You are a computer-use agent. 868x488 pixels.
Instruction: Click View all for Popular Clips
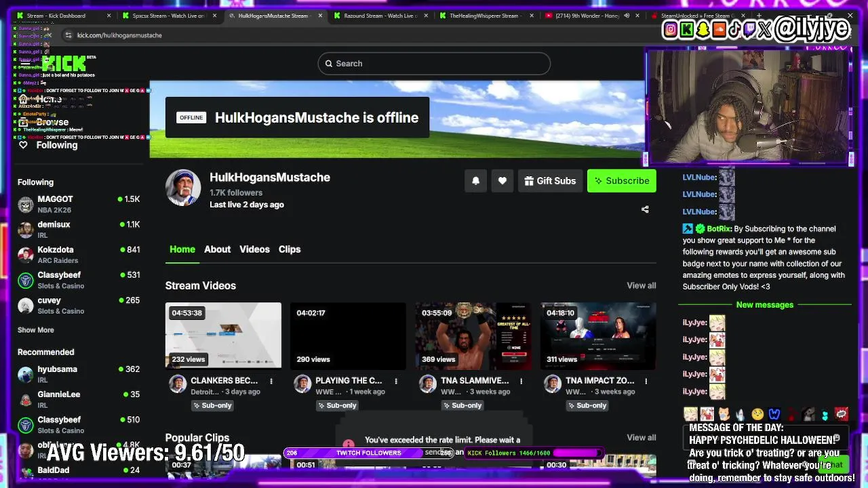642,438
